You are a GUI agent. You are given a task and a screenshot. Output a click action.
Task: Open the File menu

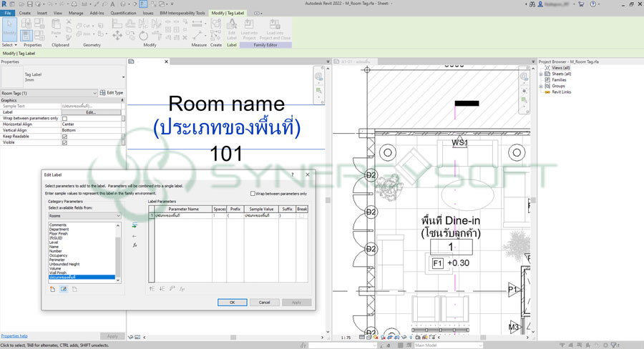[x=7, y=13]
